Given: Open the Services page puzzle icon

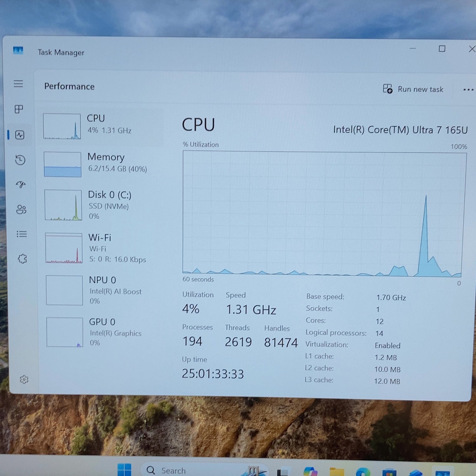Looking at the screenshot, I should [22, 259].
